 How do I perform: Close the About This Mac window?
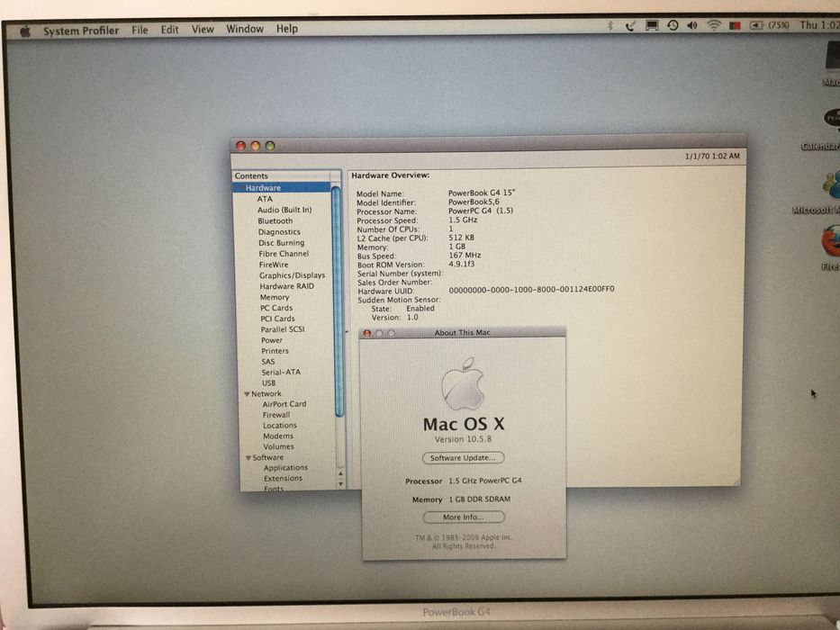pyautogui.click(x=367, y=333)
